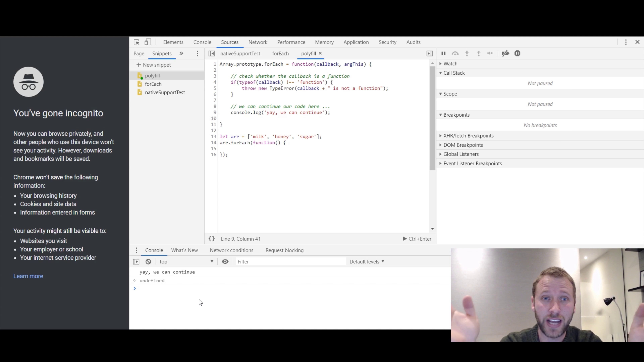Click the top frame dropdown selector
The image size is (644, 362).
pyautogui.click(x=186, y=261)
